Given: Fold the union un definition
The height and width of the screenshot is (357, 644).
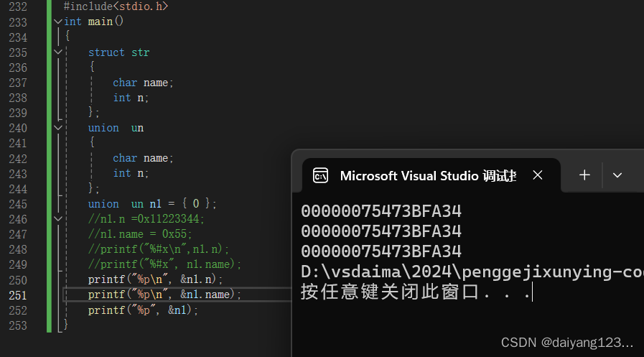Looking at the screenshot, I should (x=57, y=128).
